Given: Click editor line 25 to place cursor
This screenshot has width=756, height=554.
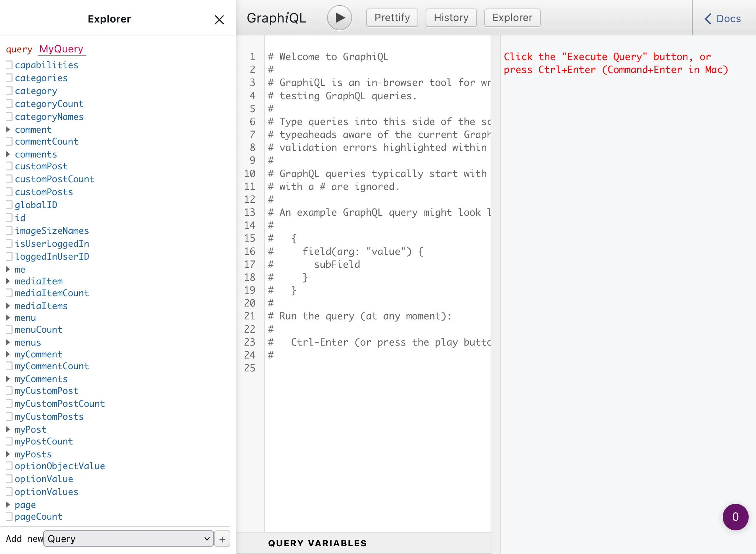Looking at the screenshot, I should [x=378, y=368].
